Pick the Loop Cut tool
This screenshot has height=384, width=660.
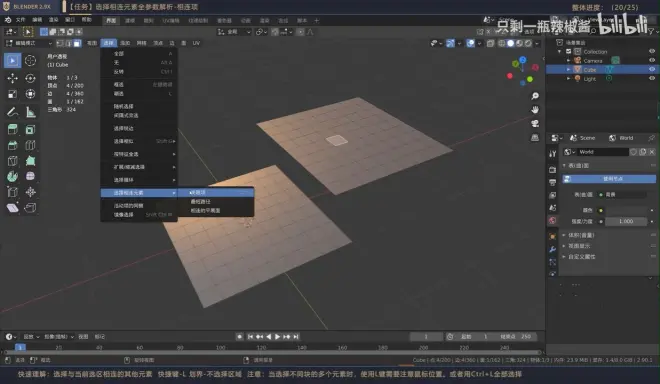[30, 145]
